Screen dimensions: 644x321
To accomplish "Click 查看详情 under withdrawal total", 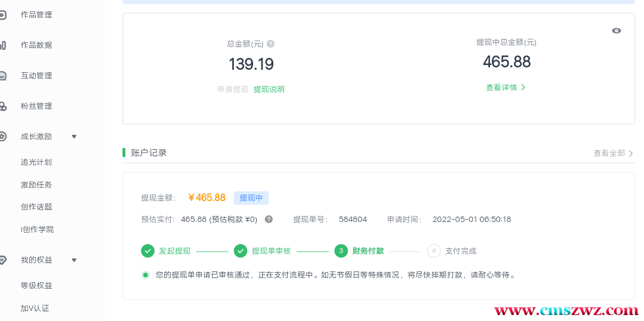I will (506, 88).
